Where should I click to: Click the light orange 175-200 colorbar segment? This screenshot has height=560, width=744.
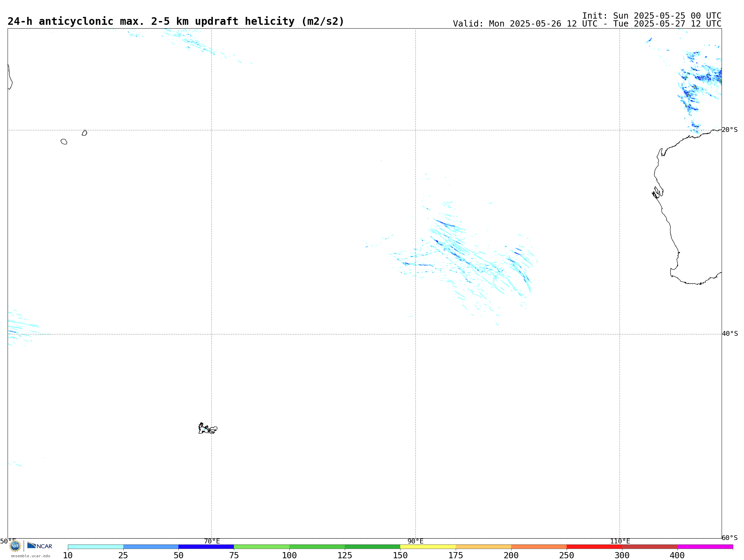pos(484,547)
